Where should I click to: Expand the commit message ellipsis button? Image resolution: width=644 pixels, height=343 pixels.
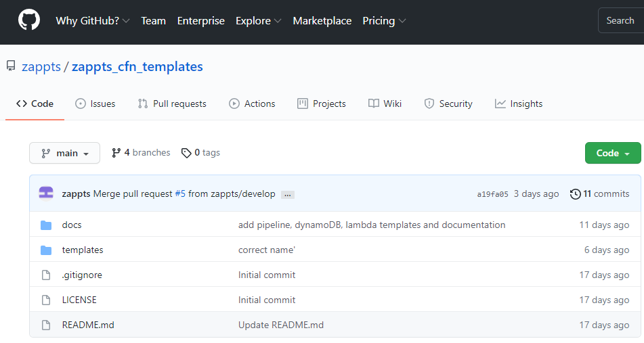pyautogui.click(x=288, y=195)
